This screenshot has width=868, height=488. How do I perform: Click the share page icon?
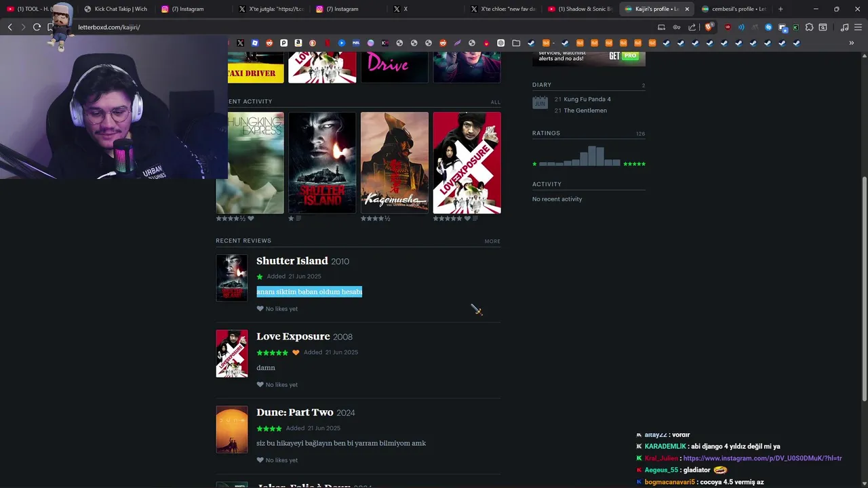(692, 27)
